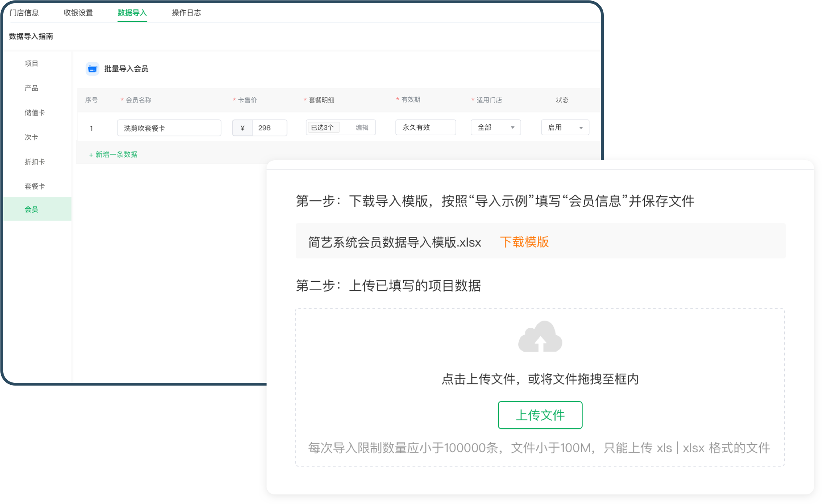822x504 pixels.
Task: Switch to the 收银设置 tab
Action: pos(78,13)
